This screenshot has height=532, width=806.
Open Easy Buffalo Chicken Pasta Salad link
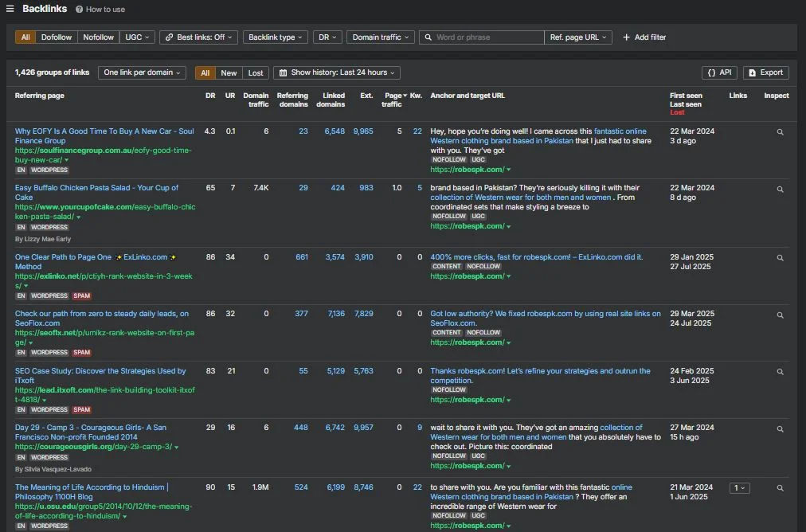click(x=96, y=192)
